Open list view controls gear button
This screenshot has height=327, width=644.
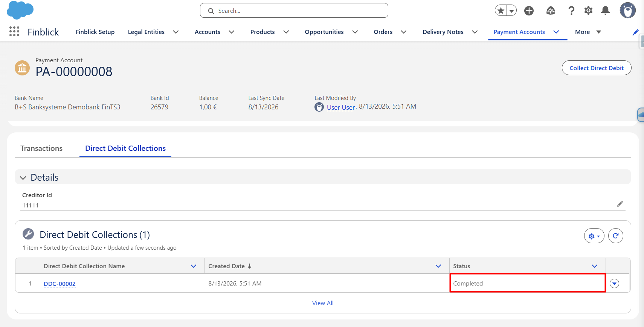pyautogui.click(x=594, y=236)
